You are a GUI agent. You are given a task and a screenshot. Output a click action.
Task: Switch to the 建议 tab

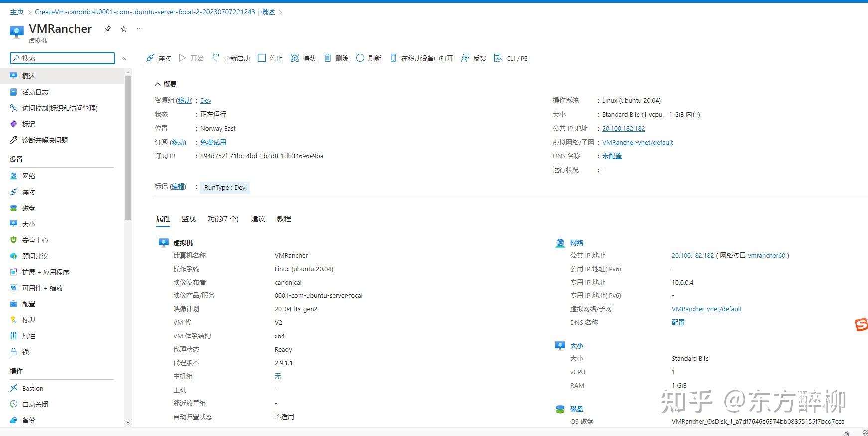[x=258, y=219]
